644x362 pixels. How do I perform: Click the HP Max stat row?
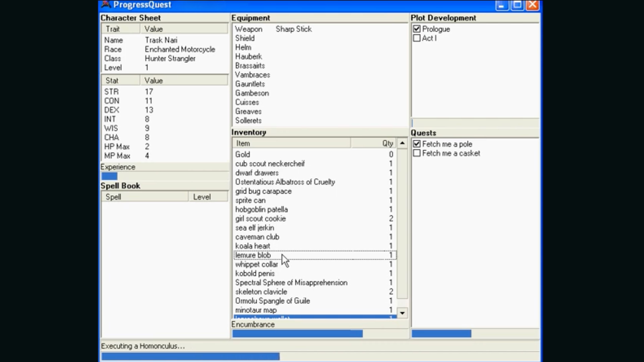[165, 146]
